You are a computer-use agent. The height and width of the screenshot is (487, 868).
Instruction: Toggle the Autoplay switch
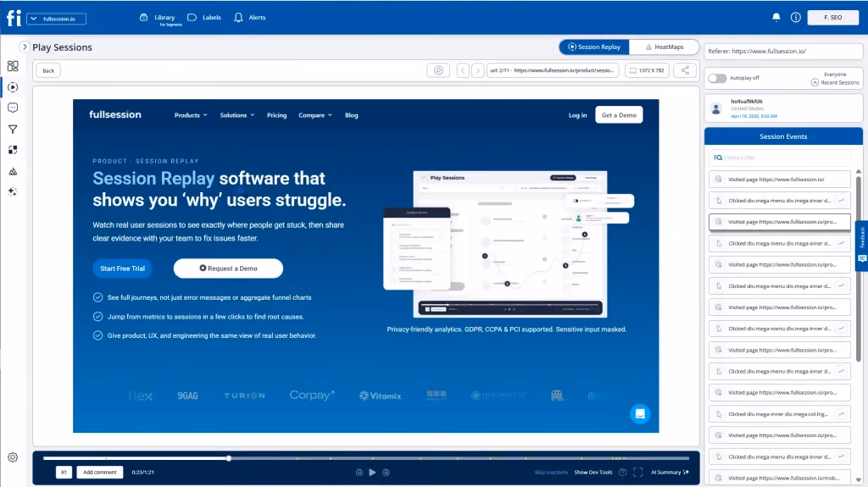(x=717, y=78)
